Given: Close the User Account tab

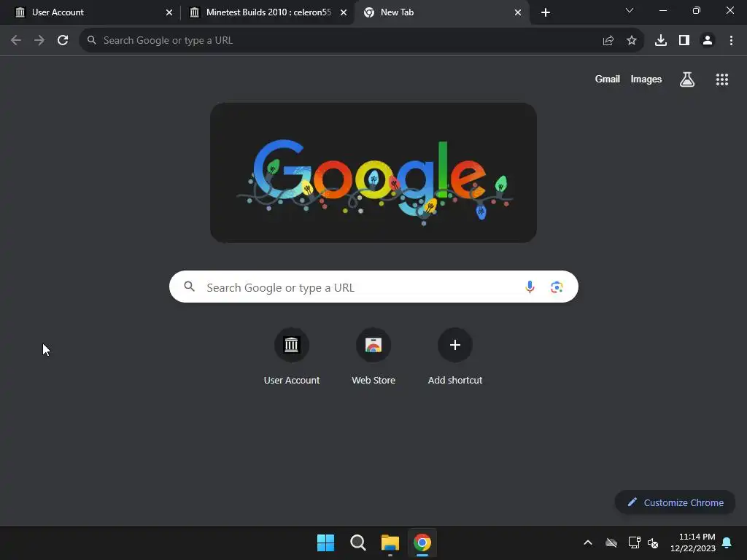Looking at the screenshot, I should [x=169, y=12].
